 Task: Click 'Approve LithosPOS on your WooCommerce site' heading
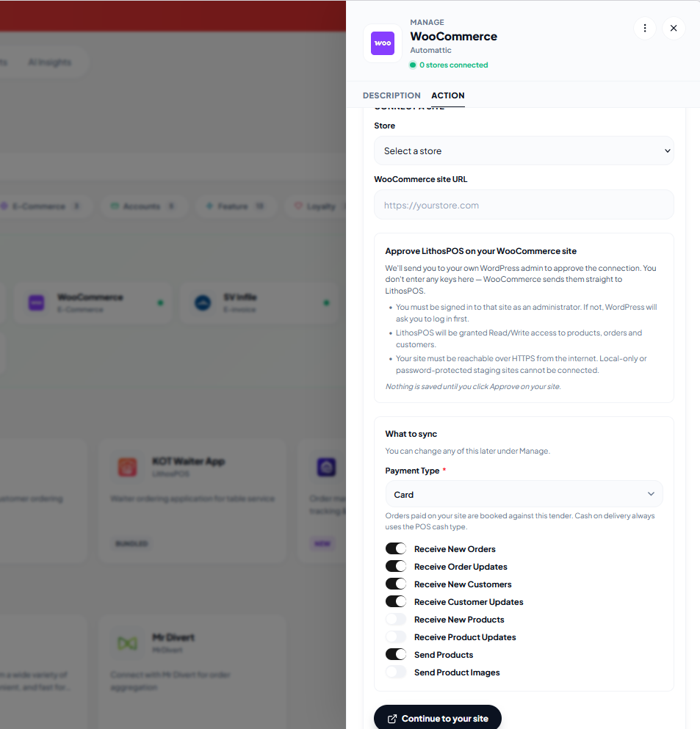[481, 251]
